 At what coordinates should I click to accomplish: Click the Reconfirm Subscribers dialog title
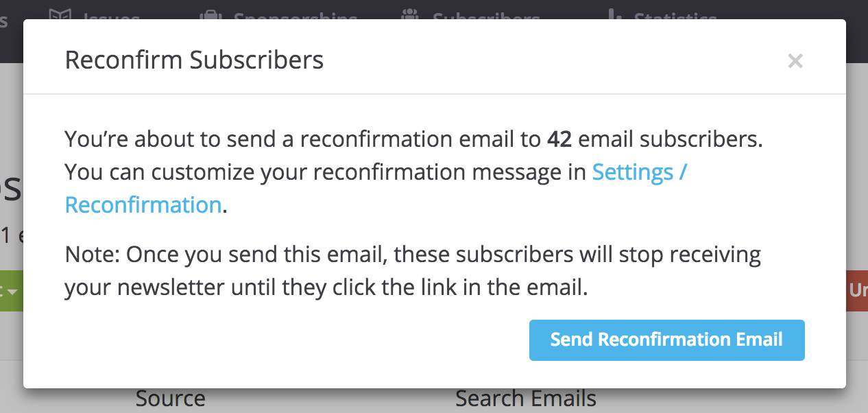194,60
